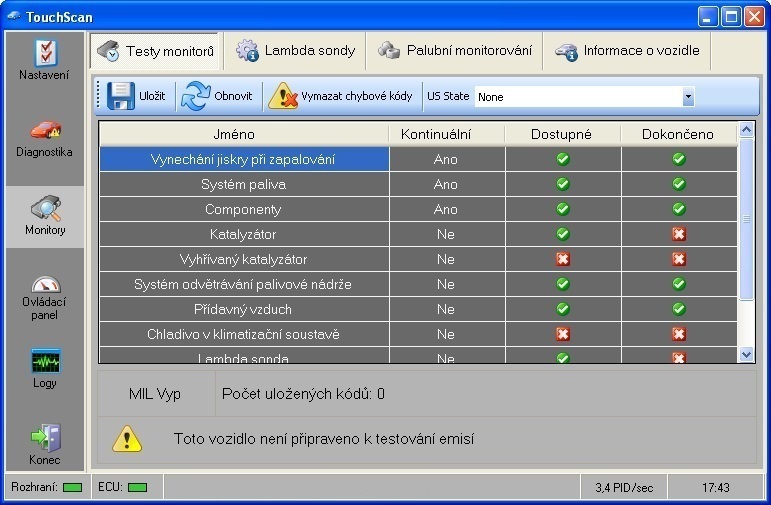The height and width of the screenshot is (505, 771).
Task: Click Kontinuální column header
Action: pos(447,134)
